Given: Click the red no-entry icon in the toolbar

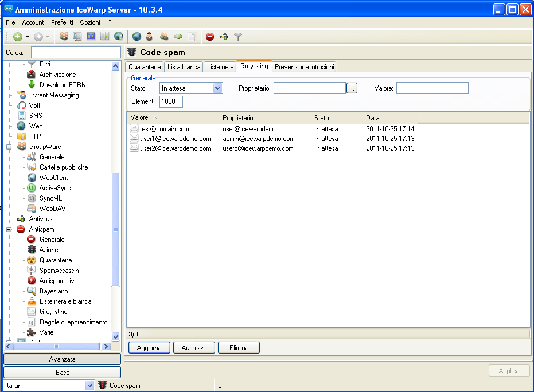Looking at the screenshot, I should pos(210,37).
